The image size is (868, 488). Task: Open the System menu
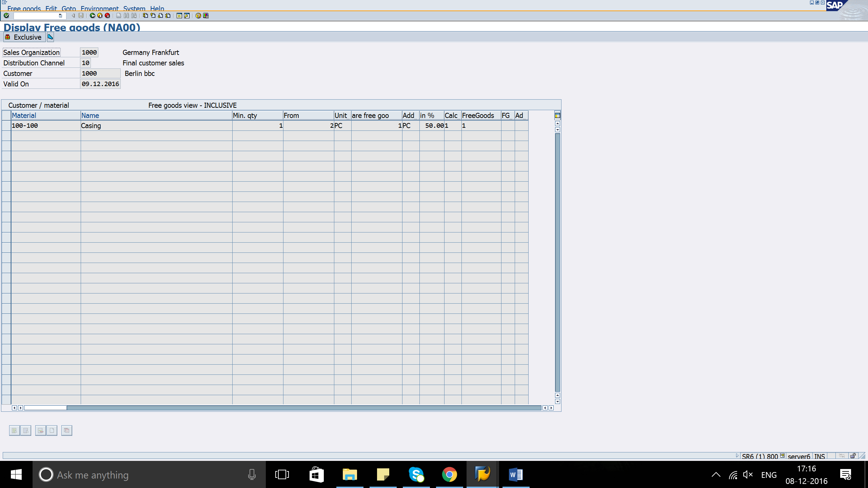[x=134, y=8]
